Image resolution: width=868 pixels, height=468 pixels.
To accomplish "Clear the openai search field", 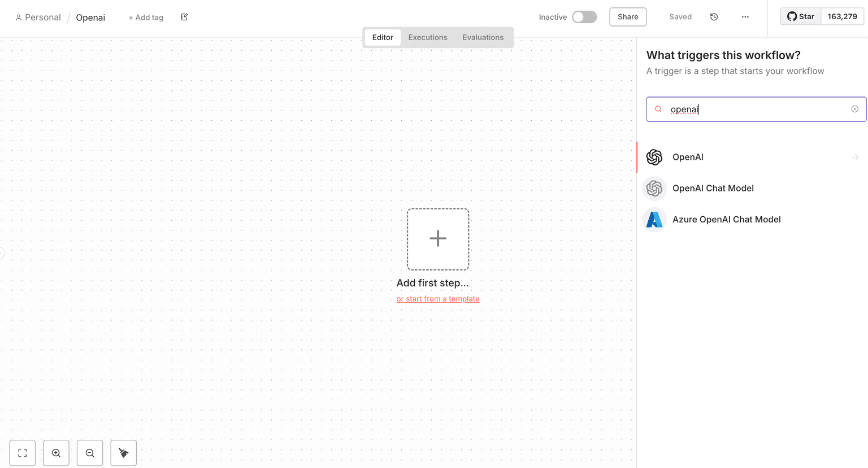I will click(854, 109).
